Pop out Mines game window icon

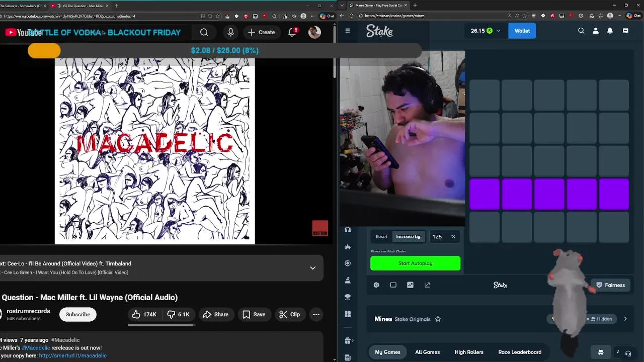[427, 285]
